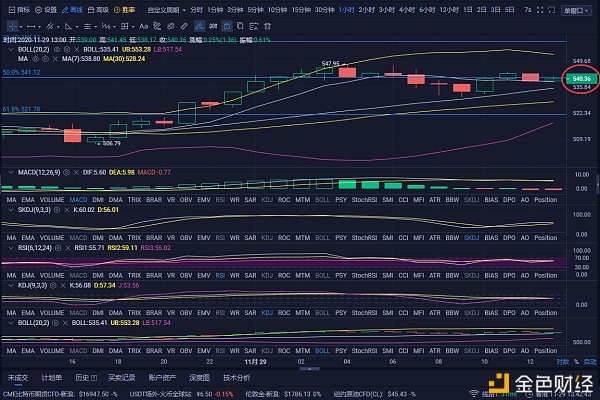Open the 盈率 toolbar item
600x400 pixels.
pos(124,9)
